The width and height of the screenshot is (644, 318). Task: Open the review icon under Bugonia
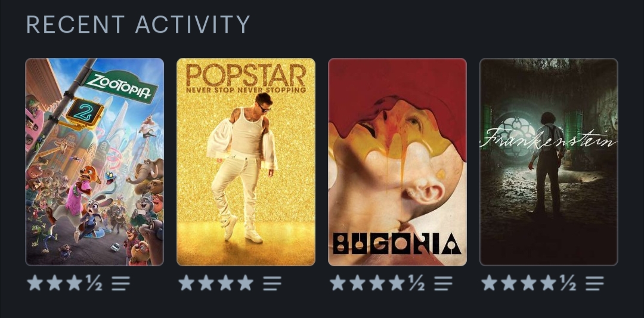443,283
